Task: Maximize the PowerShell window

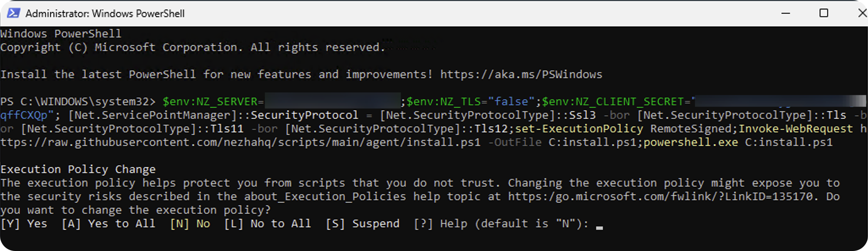Action: pyautogui.click(x=824, y=13)
